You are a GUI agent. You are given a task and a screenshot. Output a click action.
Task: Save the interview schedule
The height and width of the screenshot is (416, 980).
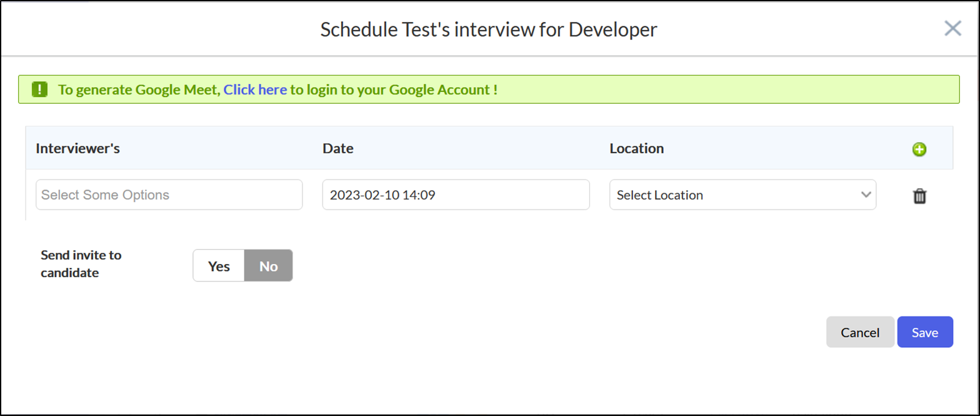[x=924, y=332]
